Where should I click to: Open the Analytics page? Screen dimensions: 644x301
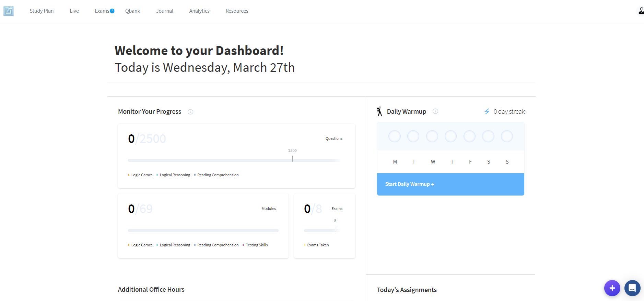pos(199,11)
